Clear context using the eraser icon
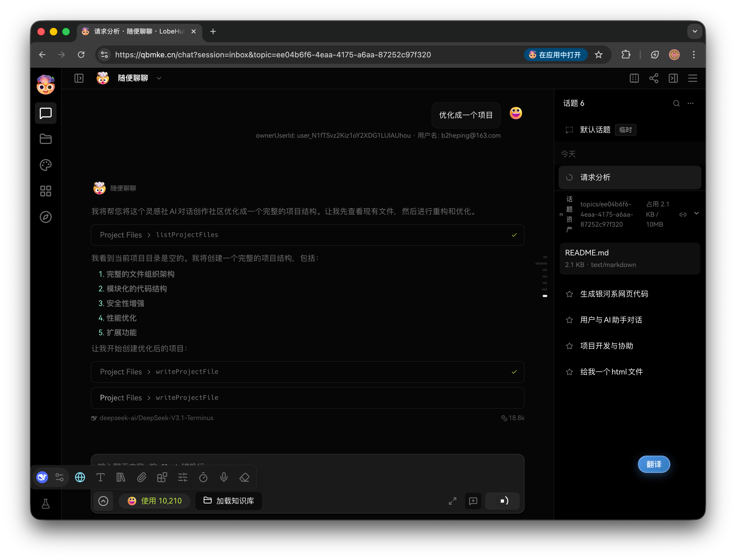 (x=244, y=477)
